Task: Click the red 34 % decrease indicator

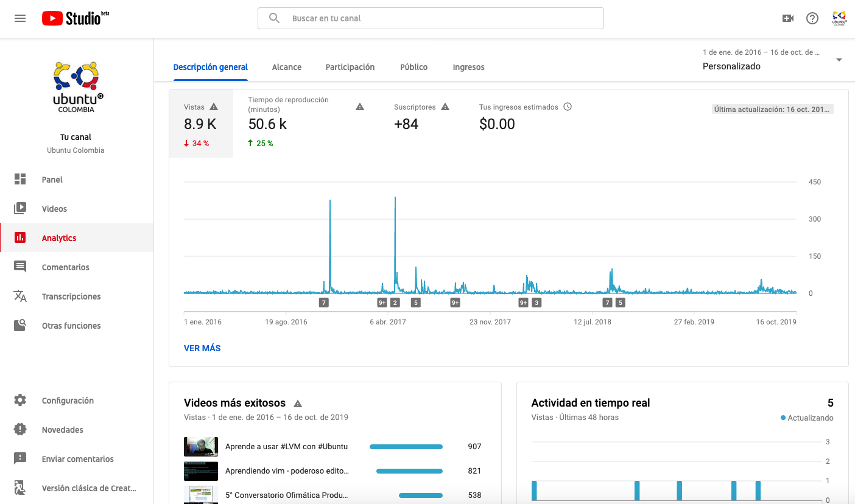Action: point(196,144)
